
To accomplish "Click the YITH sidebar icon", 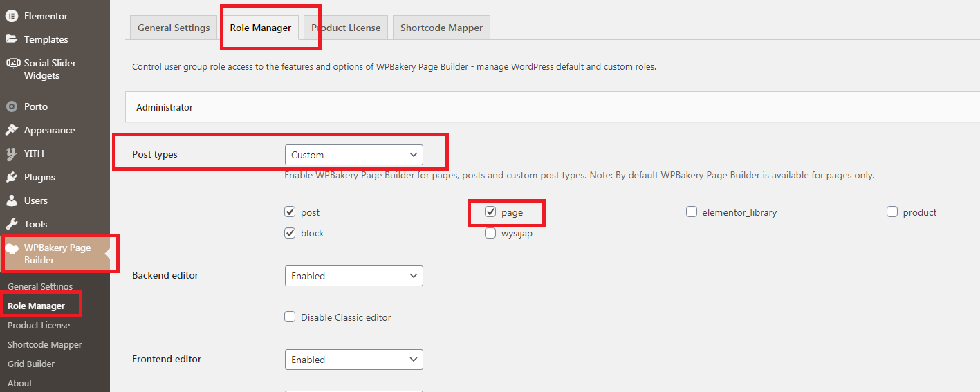I will [12, 153].
